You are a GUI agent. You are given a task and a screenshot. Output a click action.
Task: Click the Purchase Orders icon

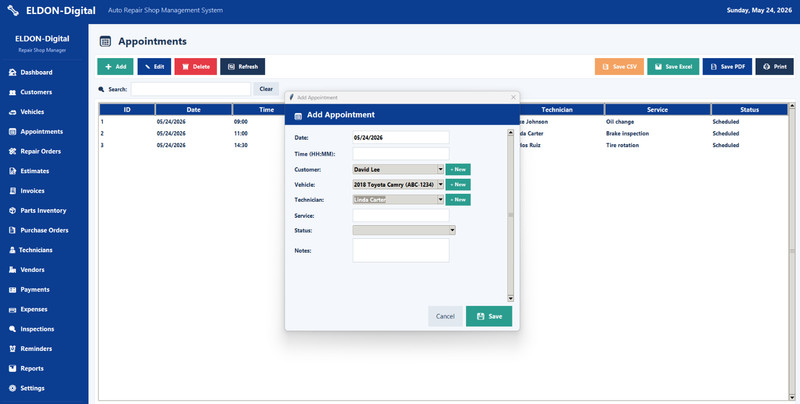pos(13,230)
